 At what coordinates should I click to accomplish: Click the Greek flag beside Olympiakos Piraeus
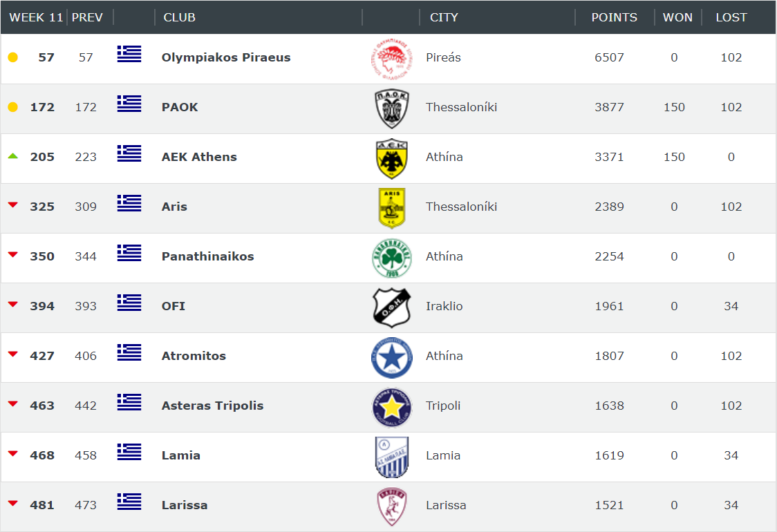[x=129, y=54]
